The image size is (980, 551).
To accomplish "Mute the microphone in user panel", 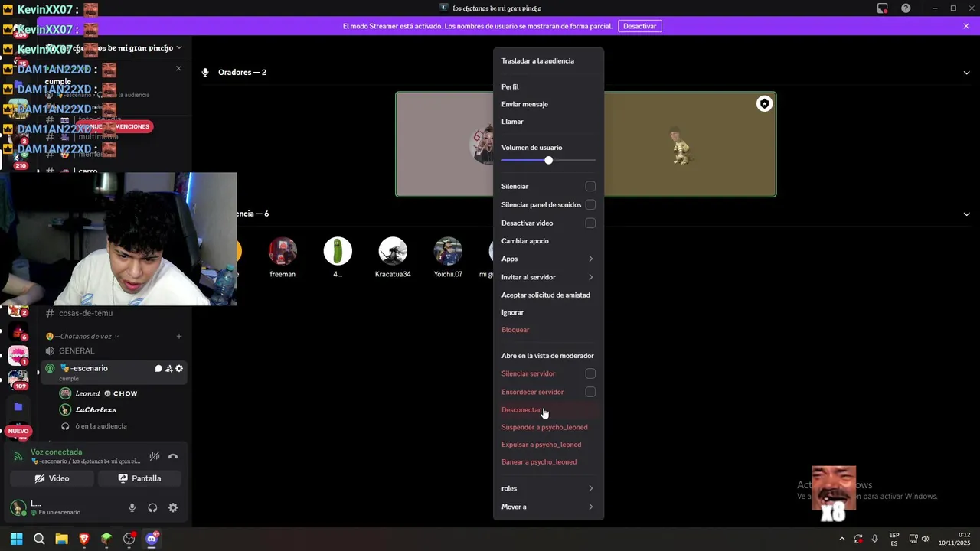I will [x=132, y=507].
